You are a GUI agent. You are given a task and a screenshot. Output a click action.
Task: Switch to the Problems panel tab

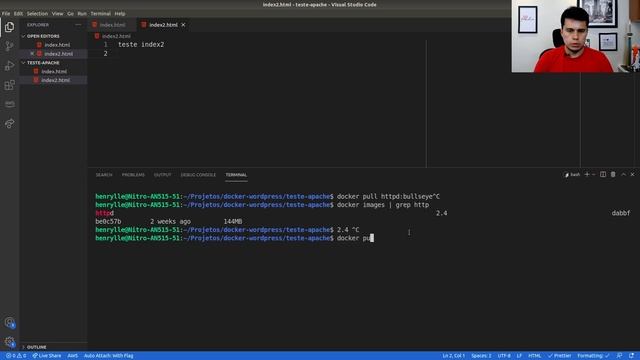[133, 175]
